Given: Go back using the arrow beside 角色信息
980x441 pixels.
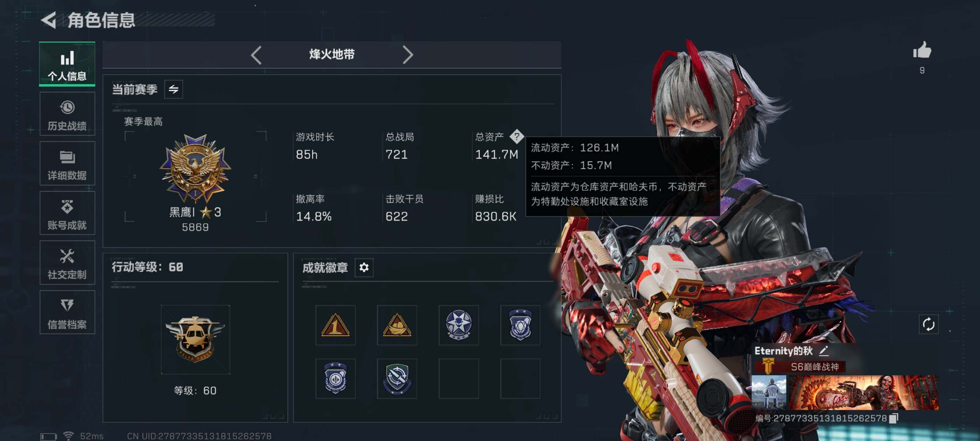Looking at the screenshot, I should 49,20.
